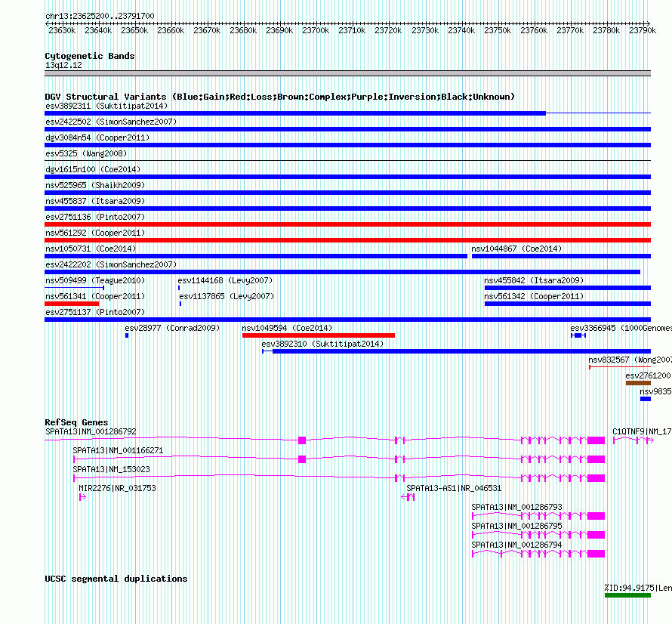Viewport: 672px width, 624px height.
Task: Click the 13q12.12 cytogenetic band
Action: (x=347, y=73)
